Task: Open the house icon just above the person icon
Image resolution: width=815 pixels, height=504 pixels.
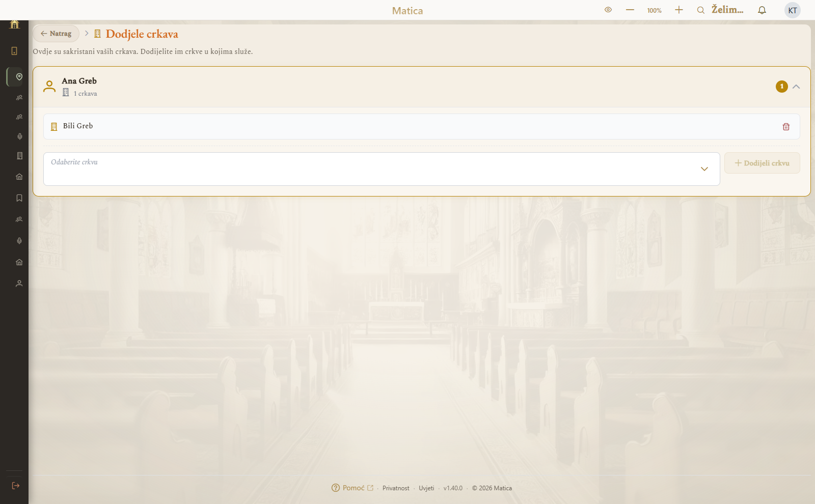Action: click(x=19, y=262)
